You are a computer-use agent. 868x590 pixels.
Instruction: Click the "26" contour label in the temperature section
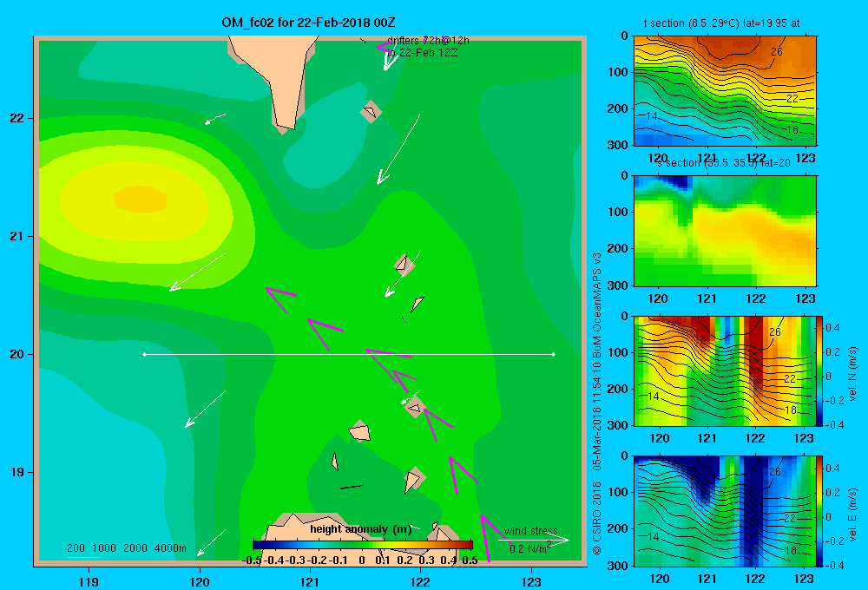click(777, 51)
